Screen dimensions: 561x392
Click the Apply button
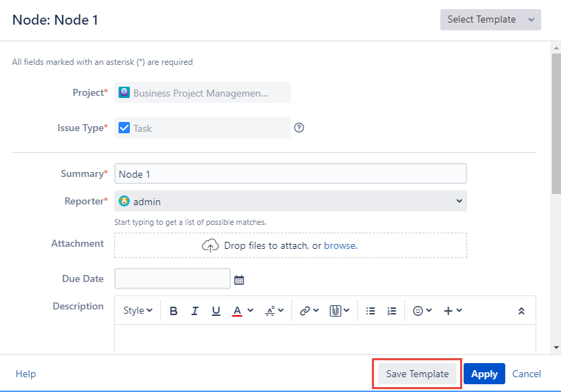coord(484,374)
